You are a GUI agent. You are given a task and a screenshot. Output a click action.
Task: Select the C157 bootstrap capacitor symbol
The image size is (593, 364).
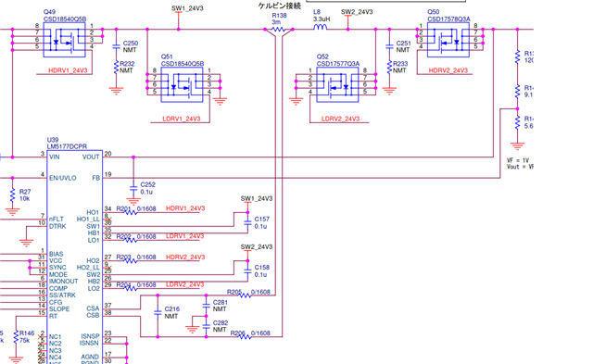click(247, 222)
